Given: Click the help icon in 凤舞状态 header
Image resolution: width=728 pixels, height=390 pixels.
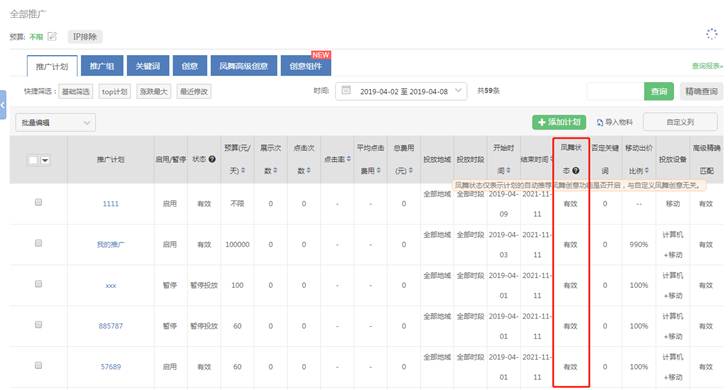Looking at the screenshot, I should 576,171.
